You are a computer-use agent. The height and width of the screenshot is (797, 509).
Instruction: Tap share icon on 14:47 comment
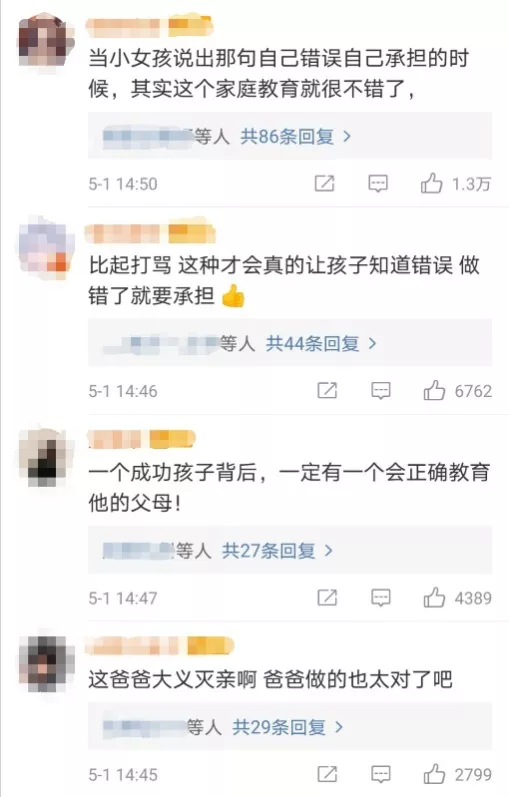pyautogui.click(x=327, y=597)
